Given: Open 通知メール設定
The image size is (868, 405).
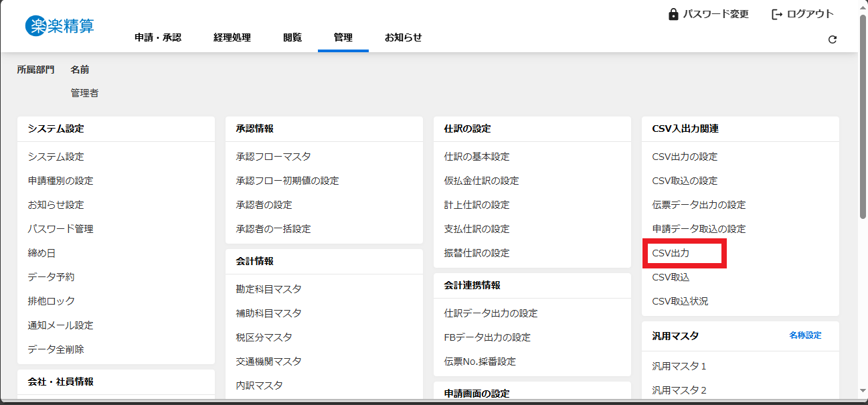Looking at the screenshot, I should coord(60,325).
